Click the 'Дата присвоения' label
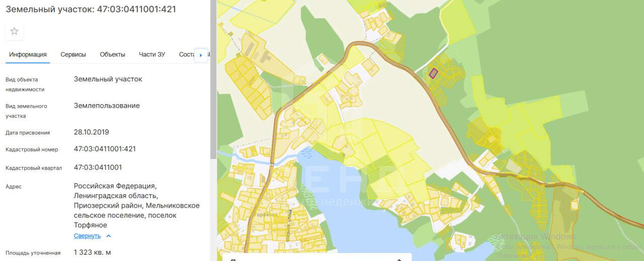 [x=28, y=133]
